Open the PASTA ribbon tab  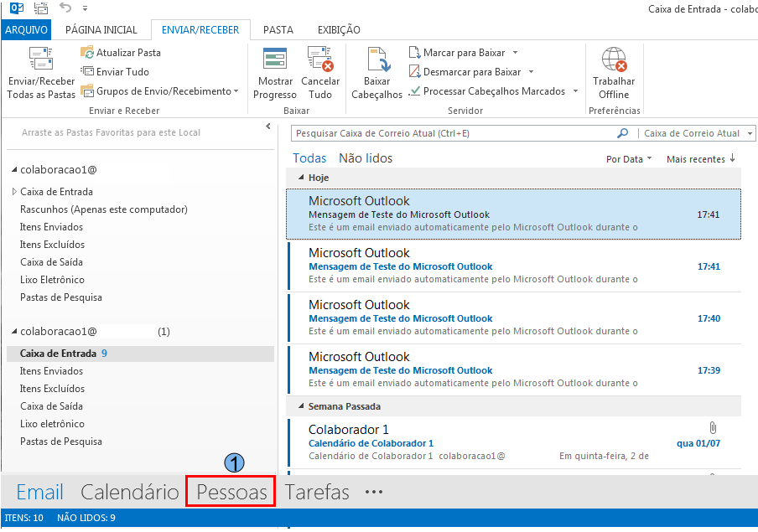point(278,30)
